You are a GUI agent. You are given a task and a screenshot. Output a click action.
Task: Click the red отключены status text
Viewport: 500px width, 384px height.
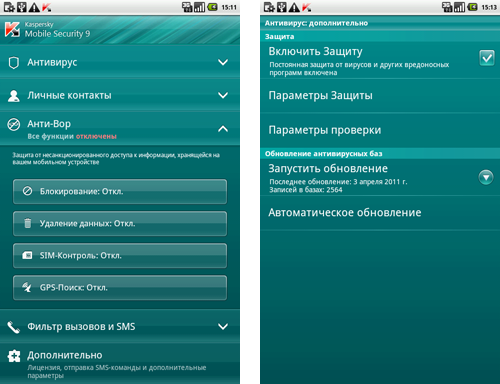coord(96,136)
